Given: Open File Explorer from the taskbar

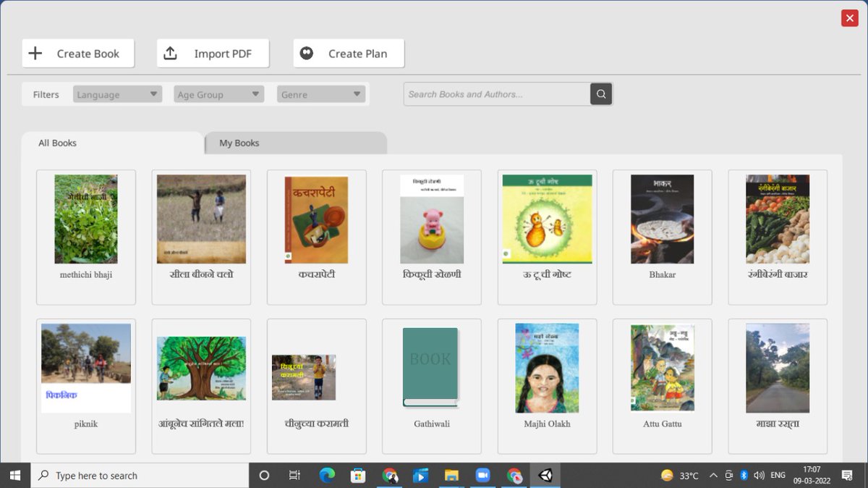Looking at the screenshot, I should point(451,476).
